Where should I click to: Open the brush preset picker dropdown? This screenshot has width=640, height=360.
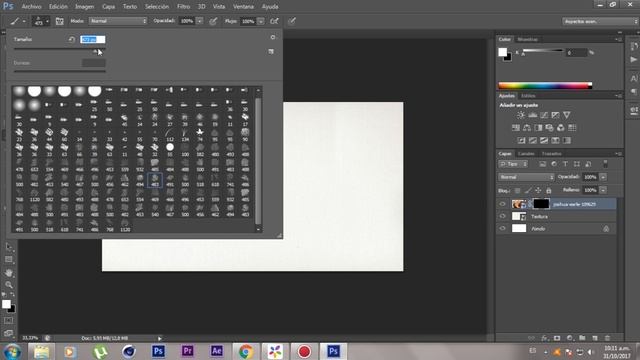[41, 21]
